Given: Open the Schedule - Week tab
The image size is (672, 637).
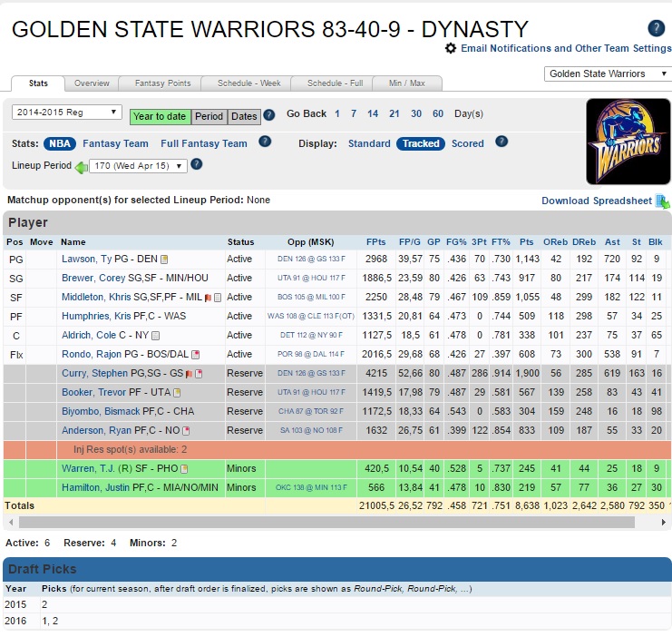Looking at the screenshot, I should pos(249,83).
